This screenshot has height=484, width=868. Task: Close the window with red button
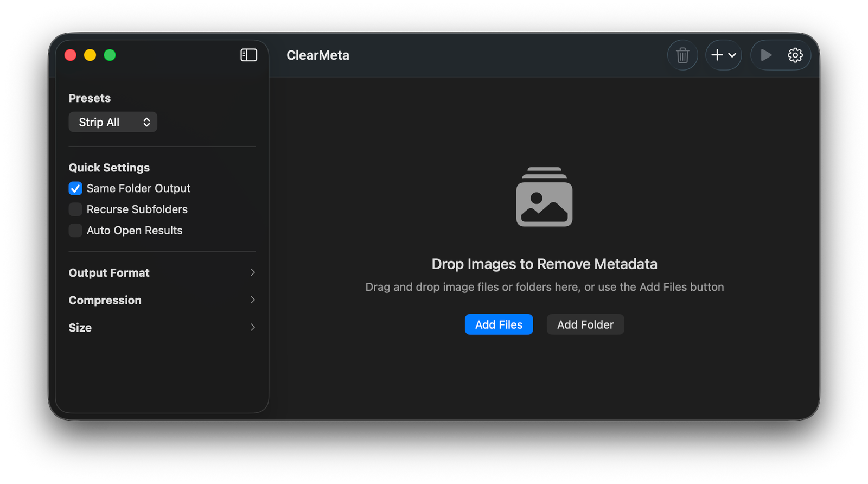[x=71, y=55]
